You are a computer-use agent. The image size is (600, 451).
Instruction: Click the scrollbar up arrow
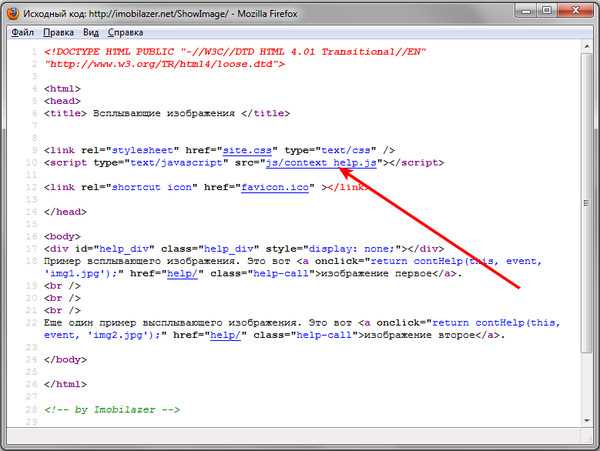tap(587, 47)
